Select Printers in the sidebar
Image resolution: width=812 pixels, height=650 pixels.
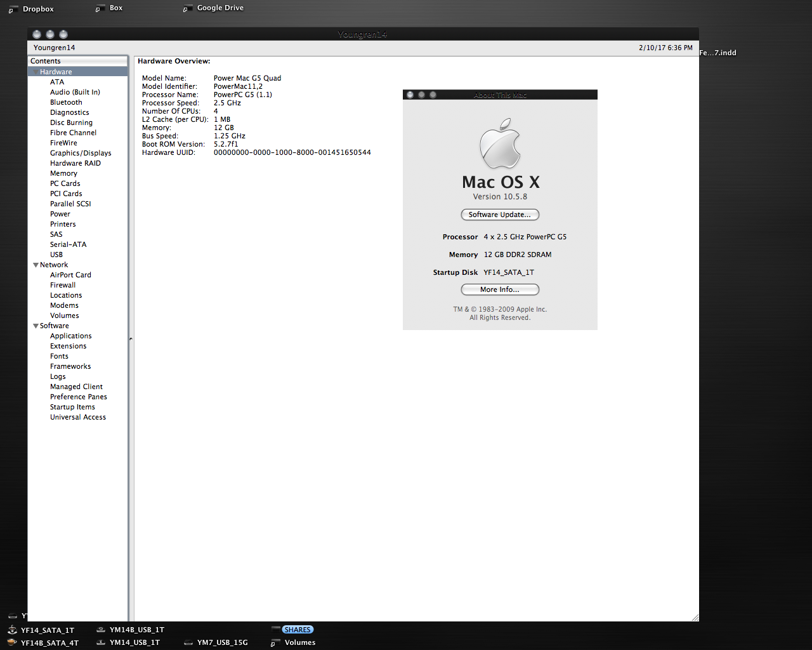click(x=63, y=224)
